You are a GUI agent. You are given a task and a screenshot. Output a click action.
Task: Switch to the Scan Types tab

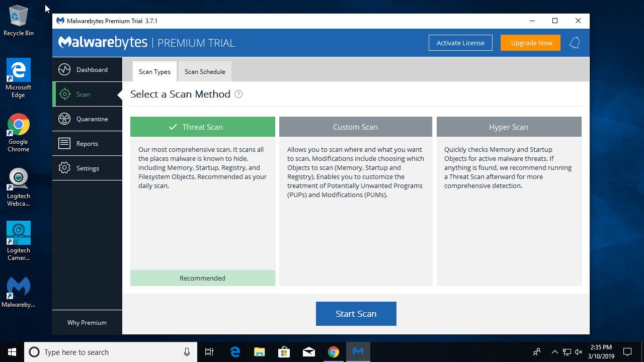154,71
